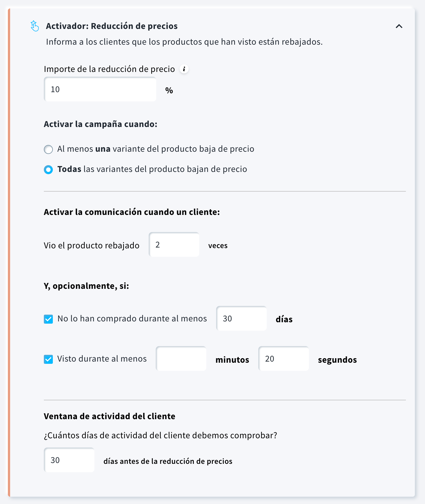Choose 'Todas las variantes' radio option
425x504 pixels.
(48, 170)
